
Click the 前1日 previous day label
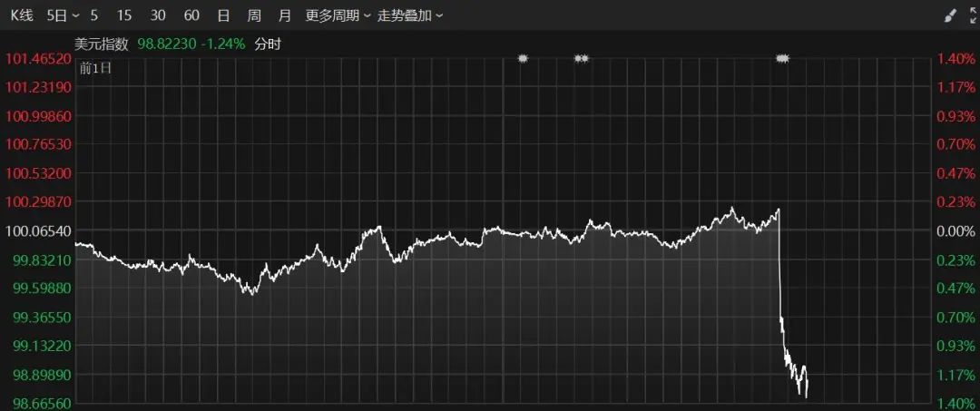pyautogui.click(x=94, y=68)
